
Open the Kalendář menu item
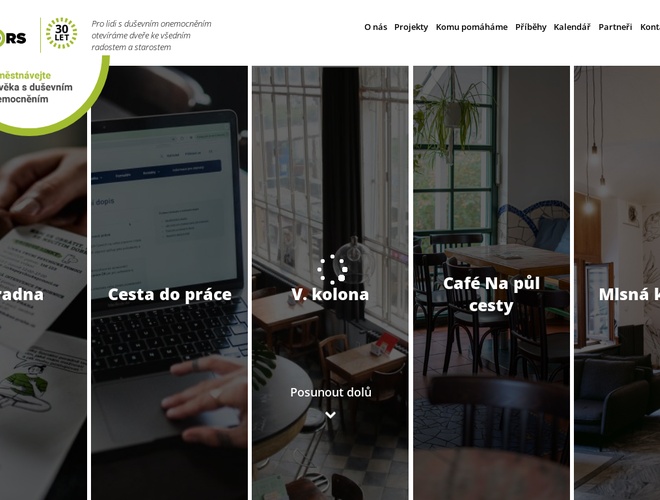572,27
